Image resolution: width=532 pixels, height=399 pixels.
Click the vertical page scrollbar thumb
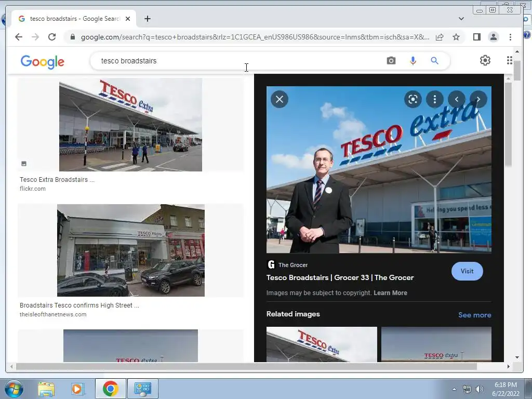coord(517,71)
